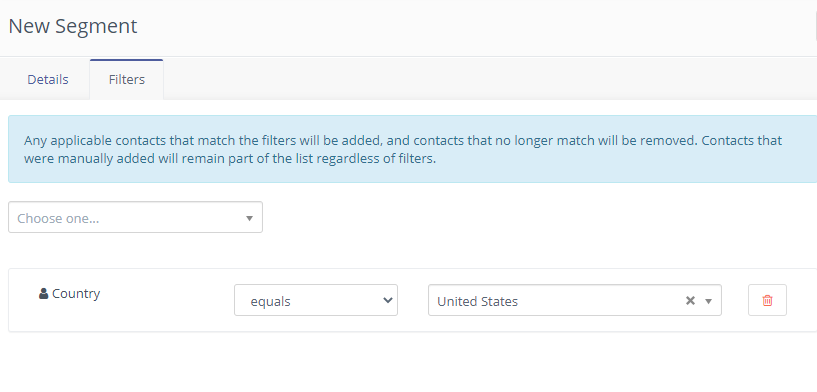Click the equals text in operator select
This screenshot has width=817, height=392.
point(270,301)
